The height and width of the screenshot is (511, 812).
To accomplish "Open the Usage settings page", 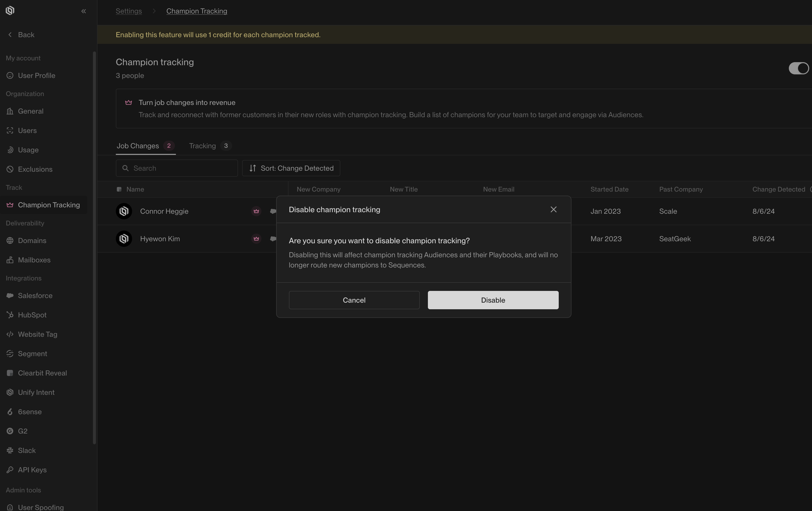I will point(44,150).
